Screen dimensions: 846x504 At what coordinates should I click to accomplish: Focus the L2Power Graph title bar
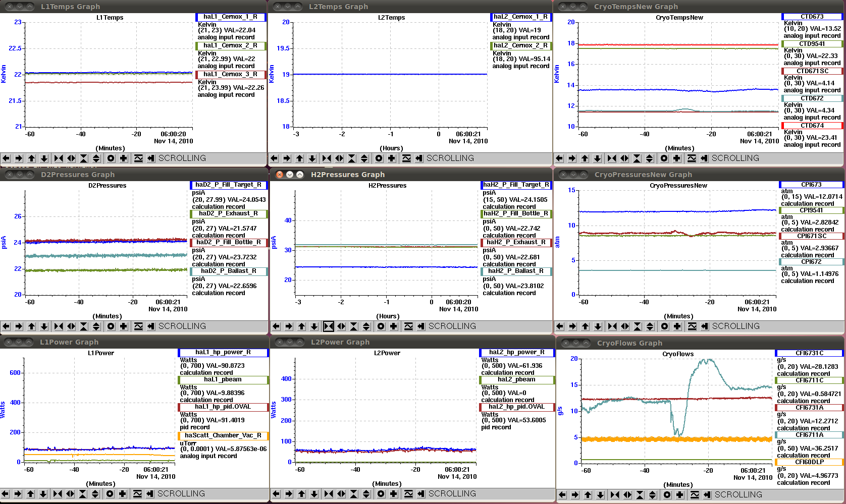pos(412,342)
